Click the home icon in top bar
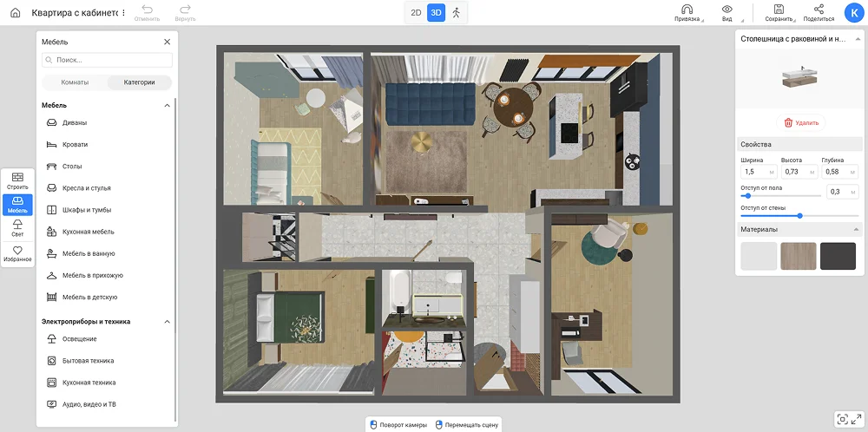Image resolution: width=868 pixels, height=432 pixels. [15, 13]
